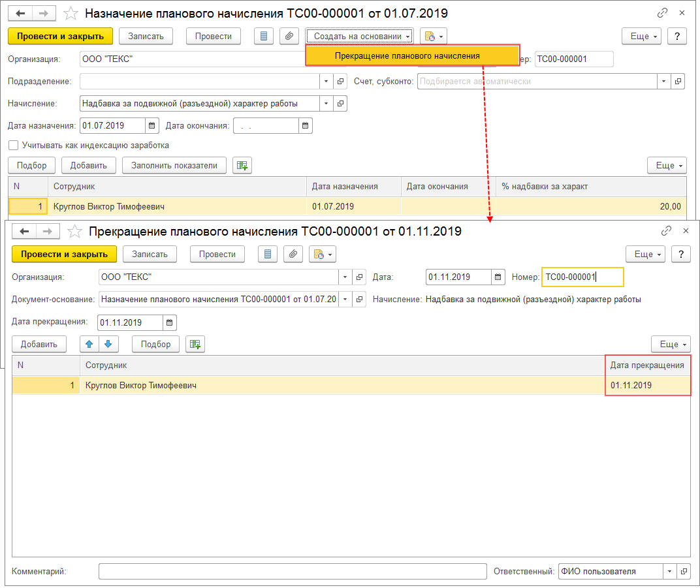Open help in Назначение window

pos(676,36)
